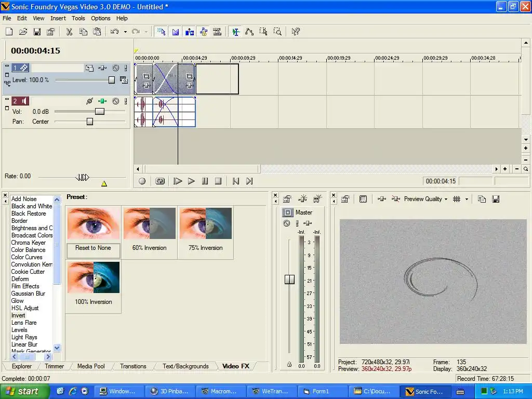Toggle Ignore Event Grouping button
This screenshot has width=532, height=399.
(x=217, y=32)
